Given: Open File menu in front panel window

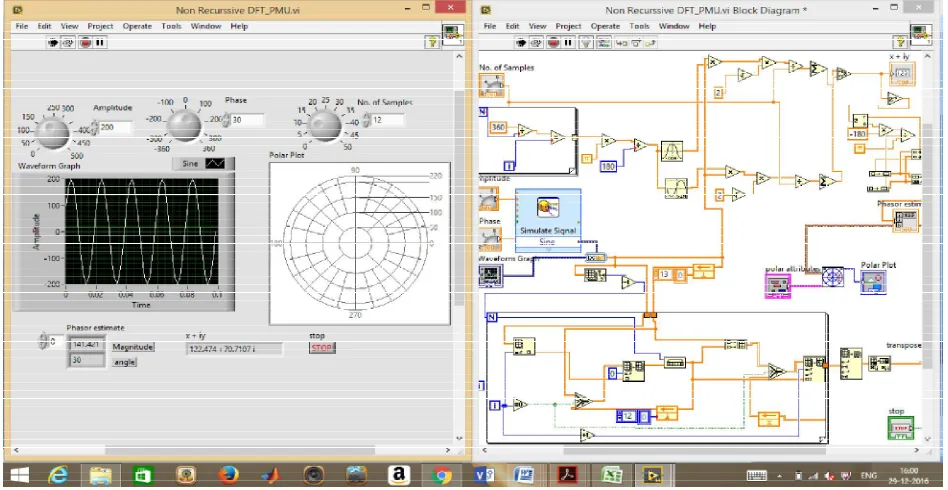Looking at the screenshot, I should point(22,27).
